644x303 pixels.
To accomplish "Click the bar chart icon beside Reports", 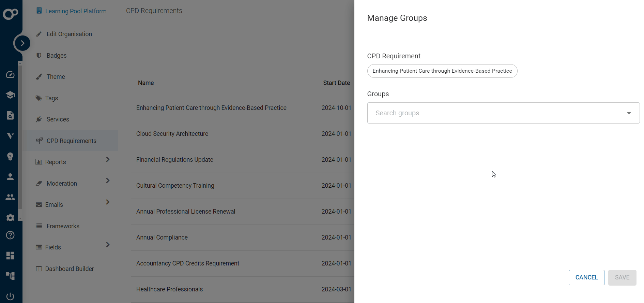I will (x=39, y=162).
